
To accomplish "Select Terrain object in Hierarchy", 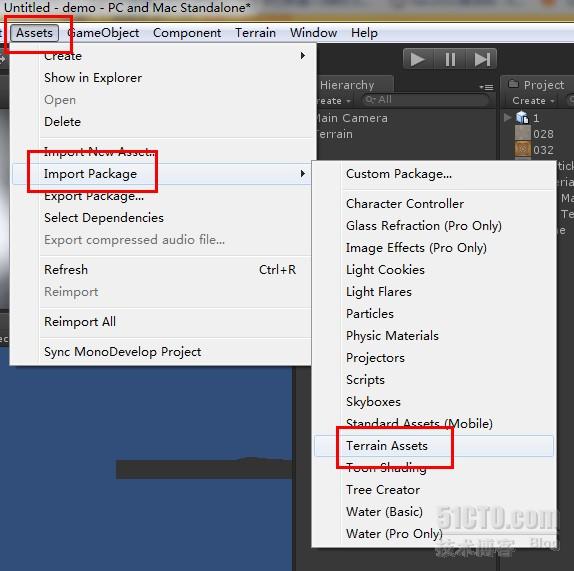I will point(335,134).
